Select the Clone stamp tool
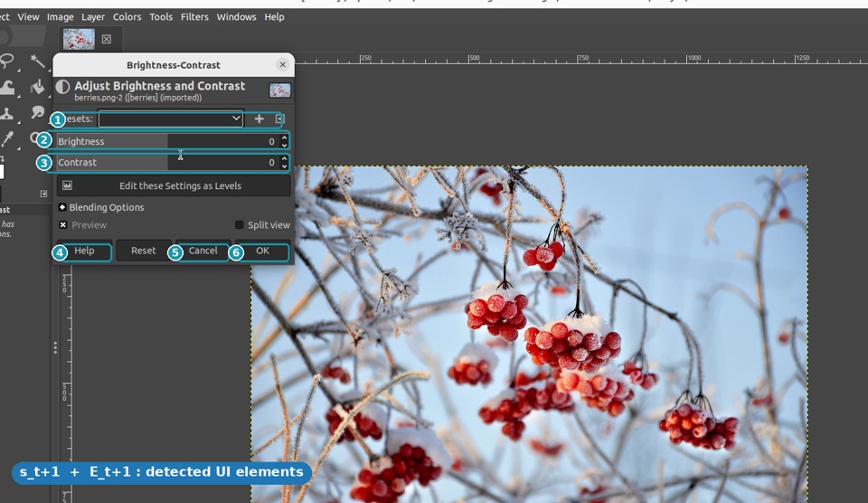This screenshot has width=868, height=503. 6,114
